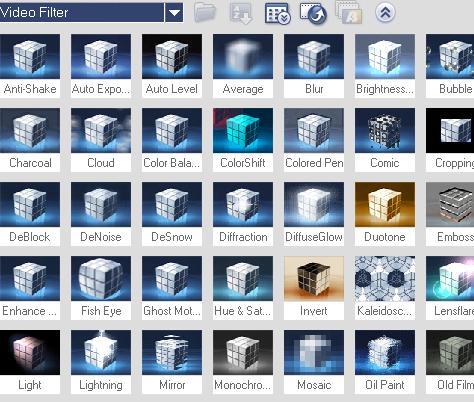Click the "Lightning" caption text
The image size is (474, 402).
point(101,386)
